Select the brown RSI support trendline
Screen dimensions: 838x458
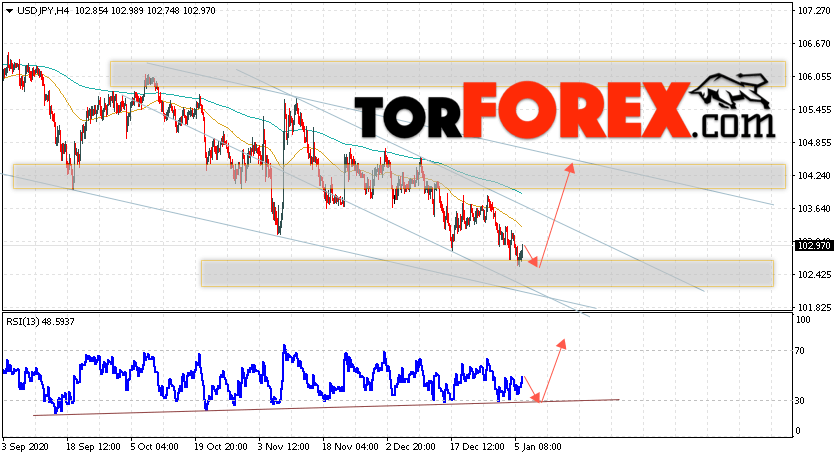point(326,407)
